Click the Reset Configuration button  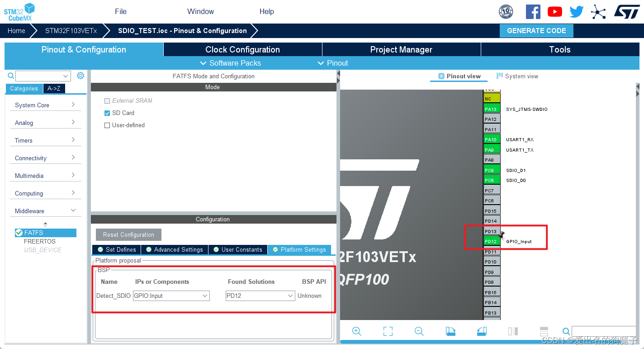click(128, 234)
